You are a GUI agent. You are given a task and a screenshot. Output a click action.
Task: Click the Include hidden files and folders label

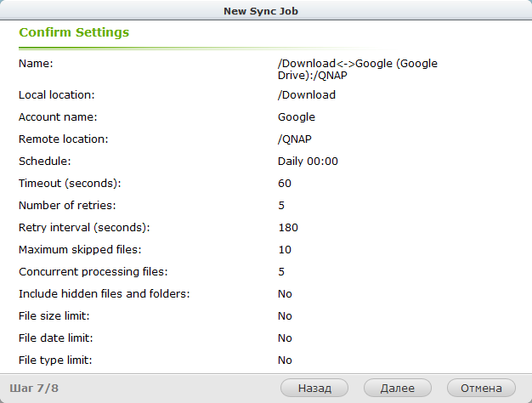click(x=105, y=293)
